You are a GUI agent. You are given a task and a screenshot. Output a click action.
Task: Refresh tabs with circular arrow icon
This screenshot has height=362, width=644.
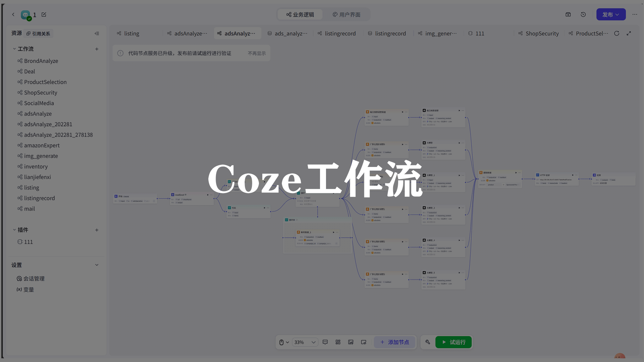pyautogui.click(x=616, y=34)
